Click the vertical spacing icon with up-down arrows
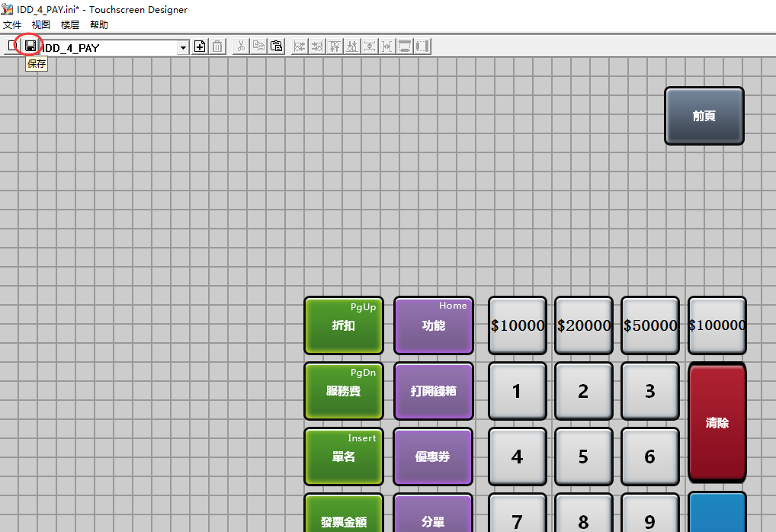Viewport: 776px width, 532px height. (370, 46)
